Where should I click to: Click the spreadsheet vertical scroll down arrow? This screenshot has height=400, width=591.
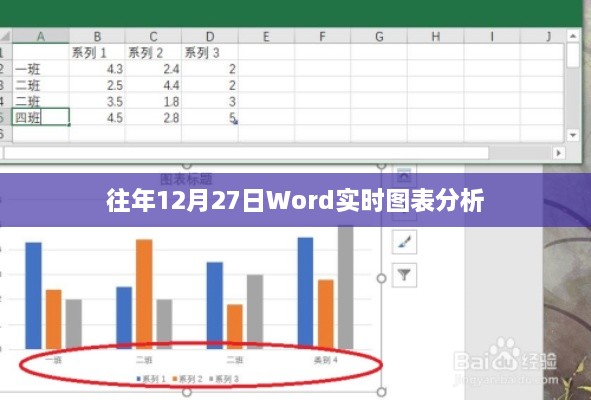pos(573,135)
